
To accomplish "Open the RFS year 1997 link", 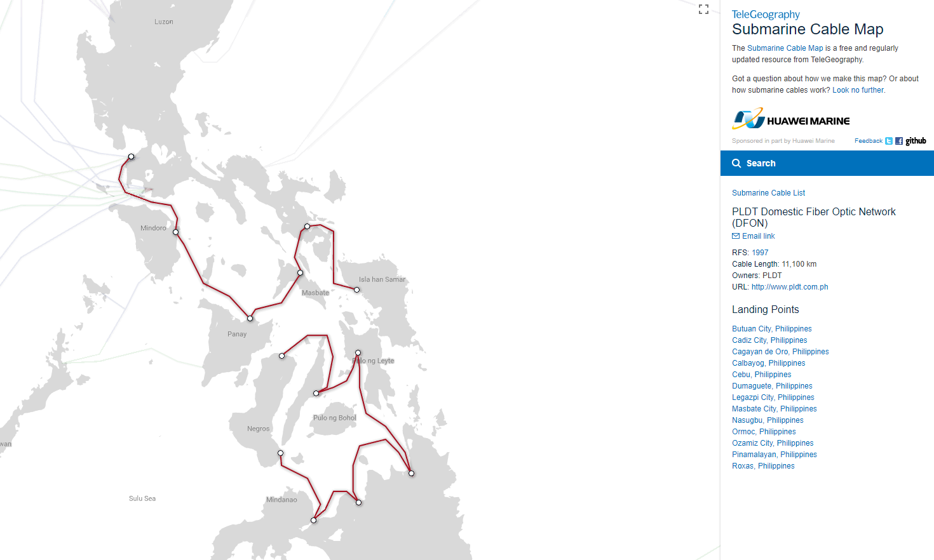I will 760,253.
